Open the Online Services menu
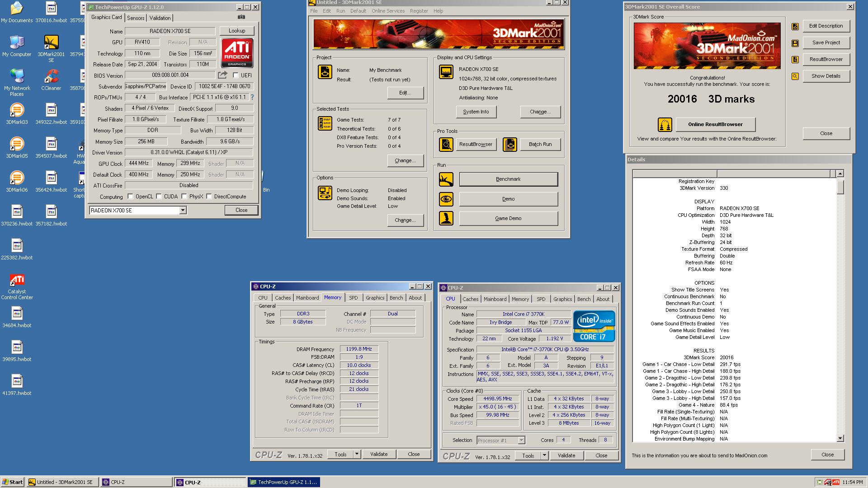Image resolution: width=868 pixels, height=488 pixels. pos(388,11)
